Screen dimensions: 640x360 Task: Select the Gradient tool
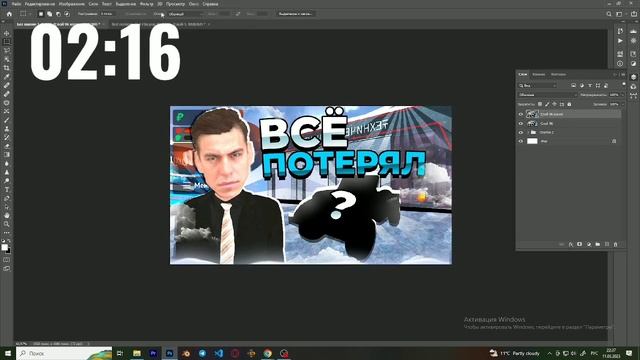click(x=7, y=155)
